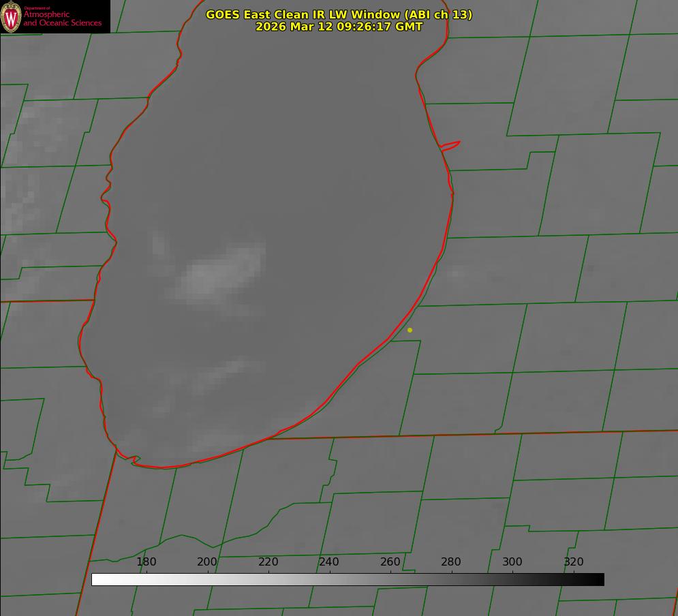This screenshot has width=678, height=616.
Task: Click the 2026 Mar 12 09:26:17 GMT timestamp
Action: 339,27
